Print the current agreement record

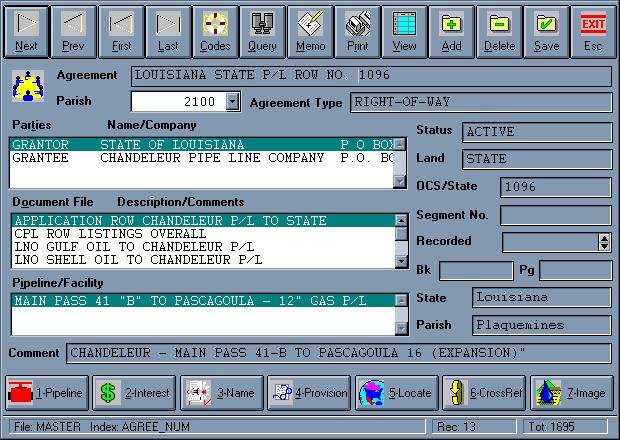point(357,30)
